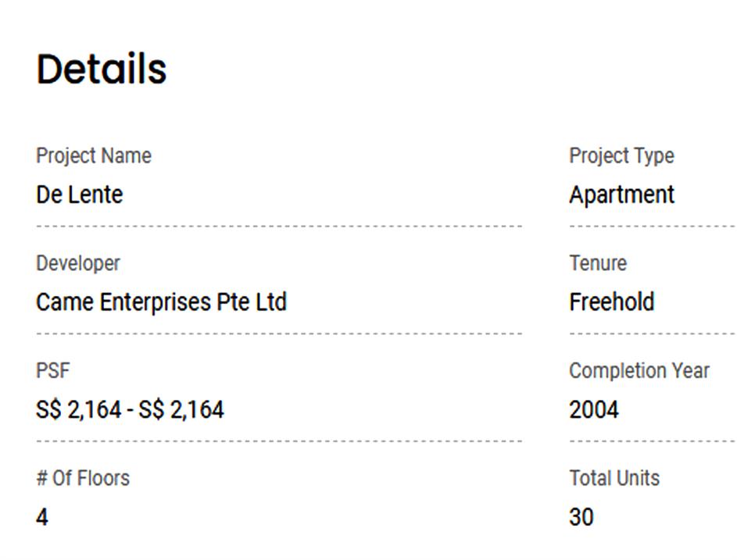Click the 2004 completion year value

pyautogui.click(x=594, y=409)
